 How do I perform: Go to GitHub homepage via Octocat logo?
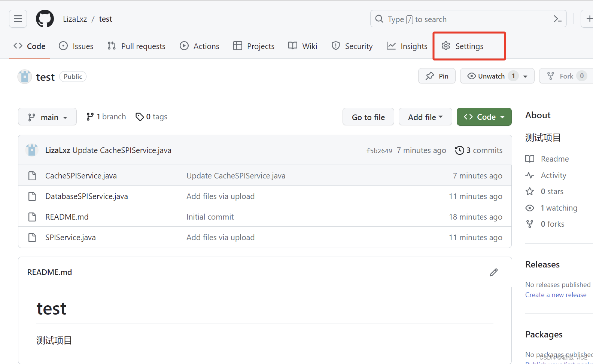(45, 19)
